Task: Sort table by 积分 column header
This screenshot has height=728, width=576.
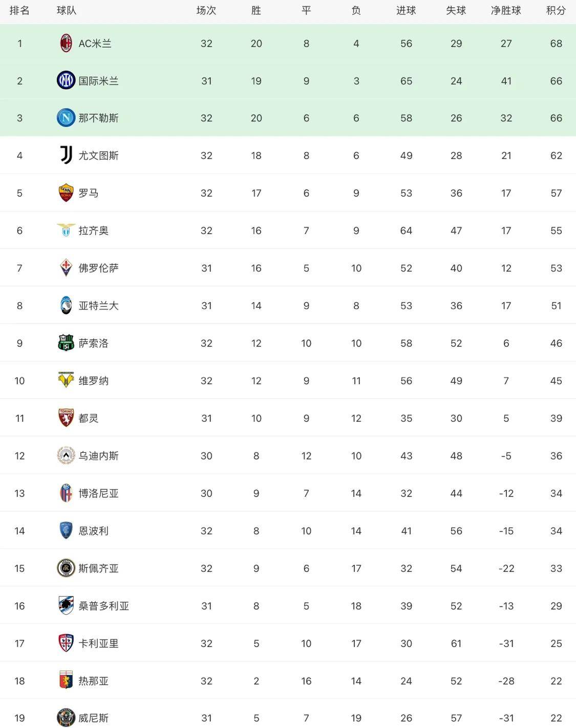Action: click(556, 11)
